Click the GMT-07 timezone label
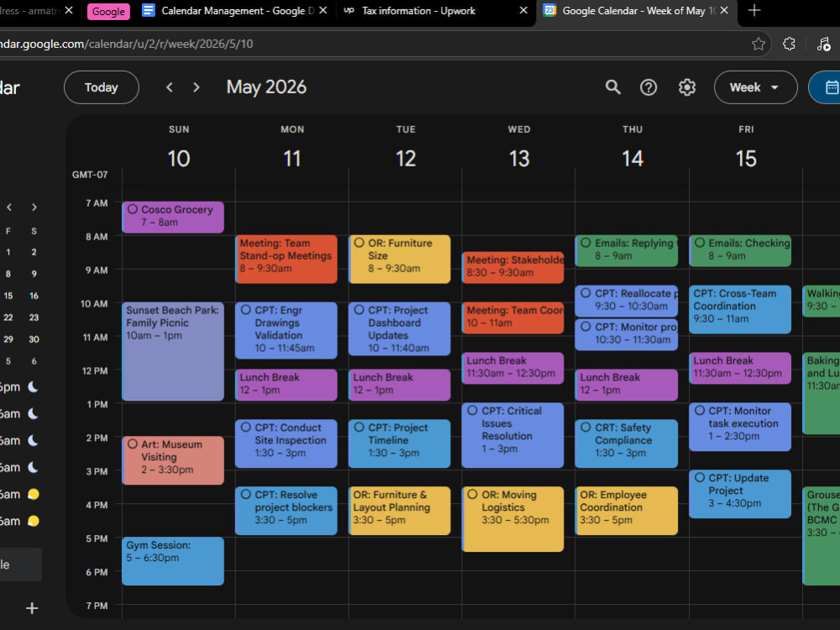Viewport: 840px width, 630px height. [90, 175]
